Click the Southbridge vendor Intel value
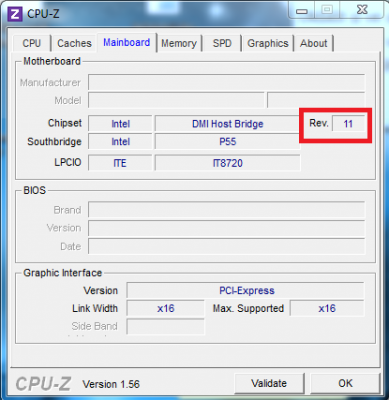Image resolution: width=389 pixels, height=400 pixels. (120, 142)
